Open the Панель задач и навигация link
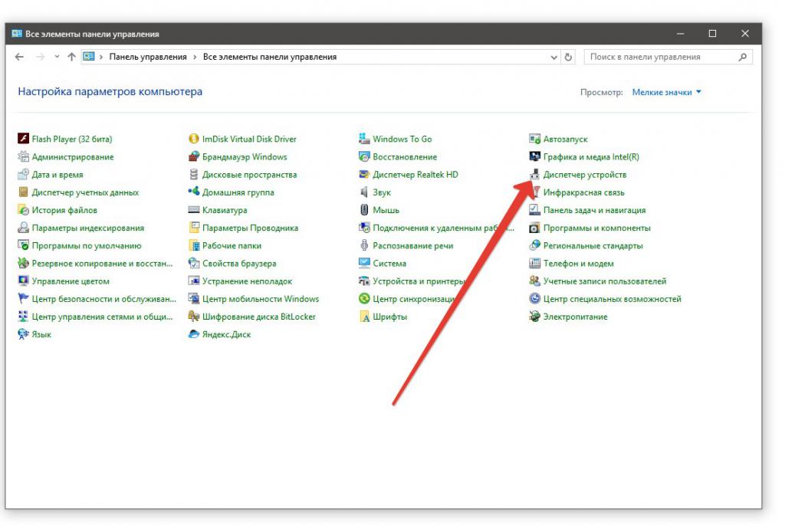 coord(594,210)
